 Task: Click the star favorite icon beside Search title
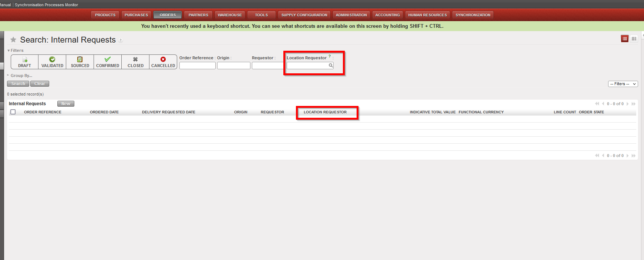(x=13, y=40)
